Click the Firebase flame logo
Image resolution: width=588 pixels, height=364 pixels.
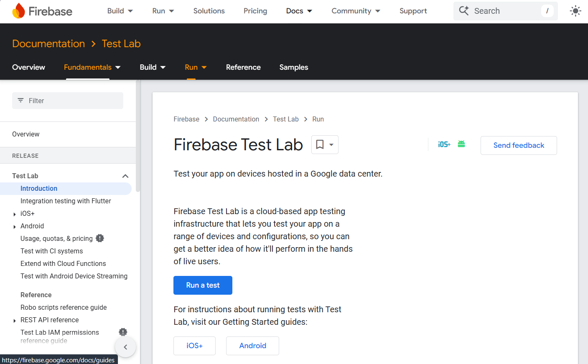click(18, 11)
